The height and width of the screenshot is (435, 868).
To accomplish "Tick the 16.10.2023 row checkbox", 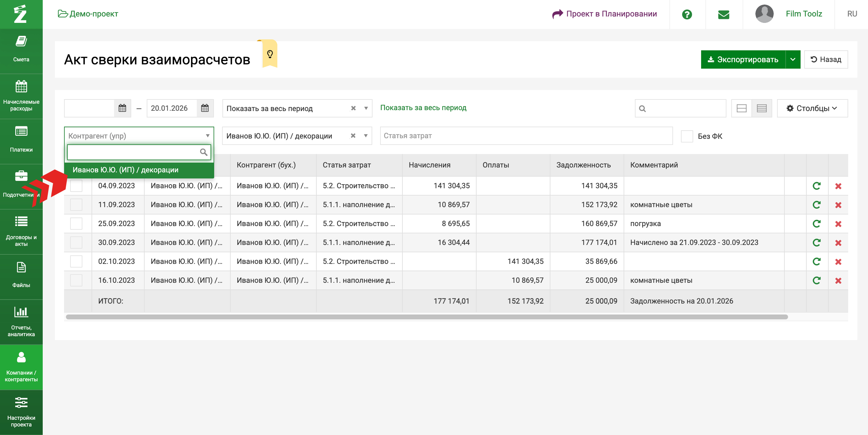I will (76, 280).
